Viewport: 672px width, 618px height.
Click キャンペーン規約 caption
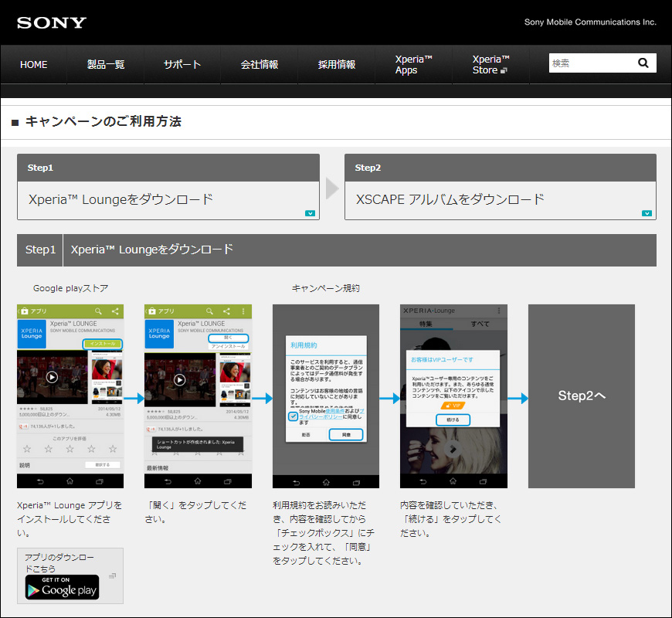click(x=326, y=288)
